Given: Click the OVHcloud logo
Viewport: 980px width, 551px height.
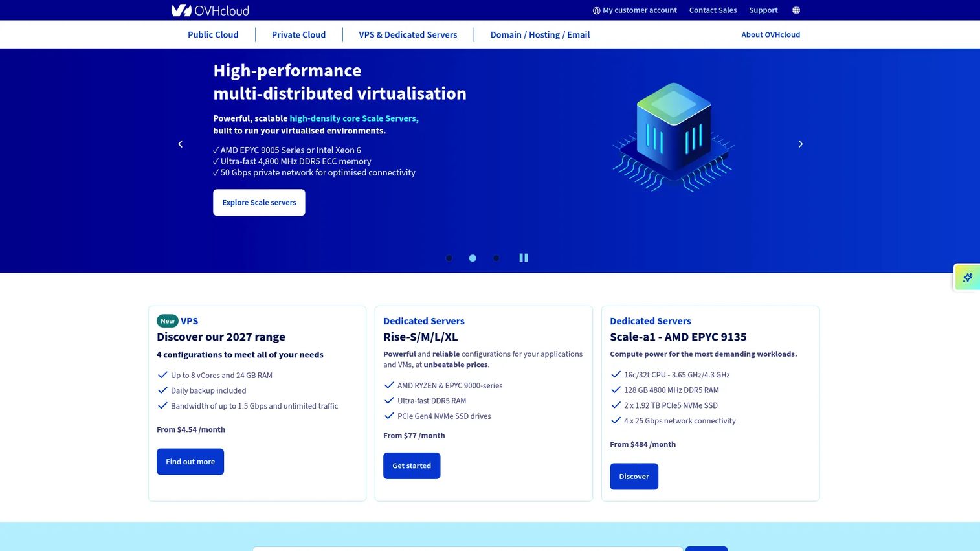Looking at the screenshot, I should 210,10.
